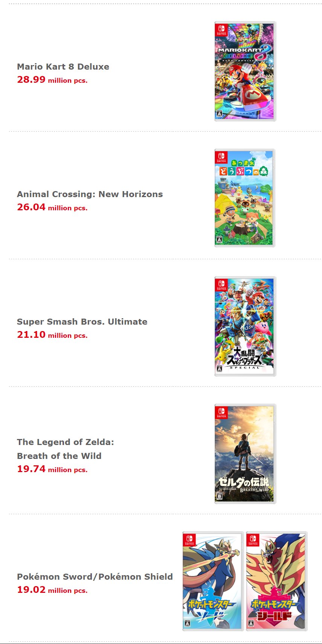Click the CERO rating on Mario Kart cover

(x=220, y=114)
